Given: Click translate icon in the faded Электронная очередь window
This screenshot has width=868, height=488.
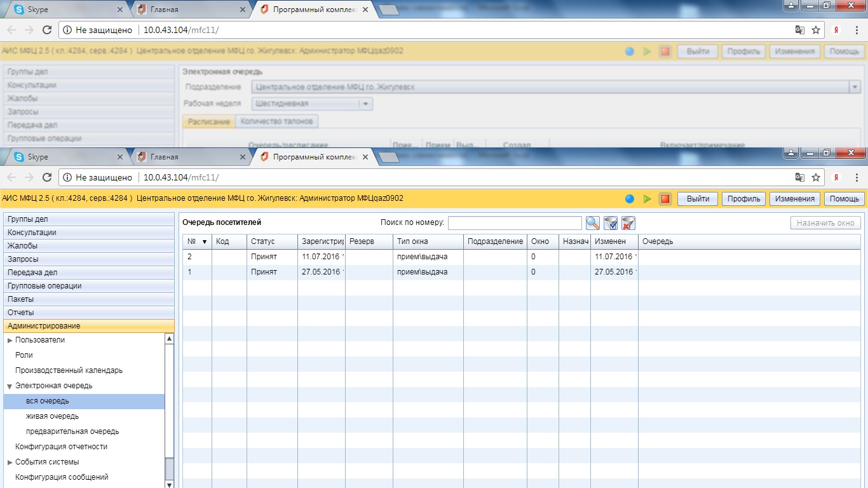Looking at the screenshot, I should tap(800, 30).
